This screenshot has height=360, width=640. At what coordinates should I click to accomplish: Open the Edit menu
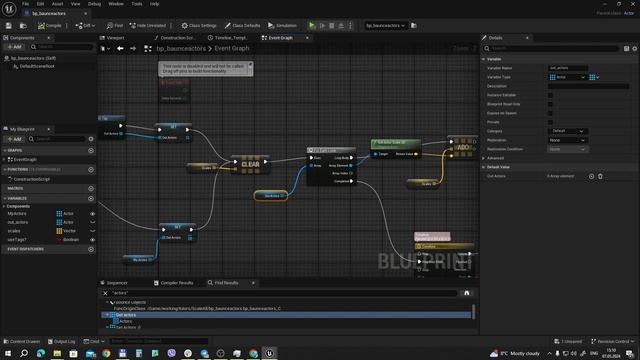click(x=40, y=4)
